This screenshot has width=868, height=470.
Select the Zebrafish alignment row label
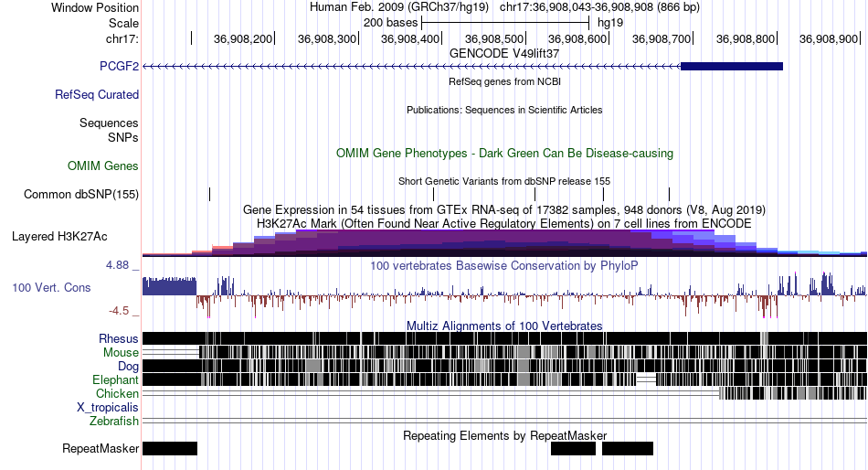click(114, 422)
